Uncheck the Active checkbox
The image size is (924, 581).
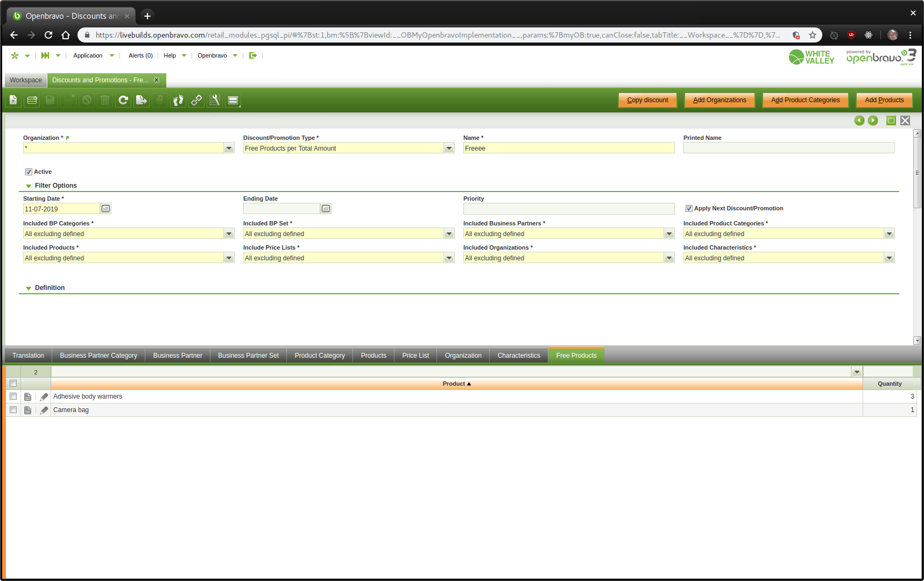(29, 172)
